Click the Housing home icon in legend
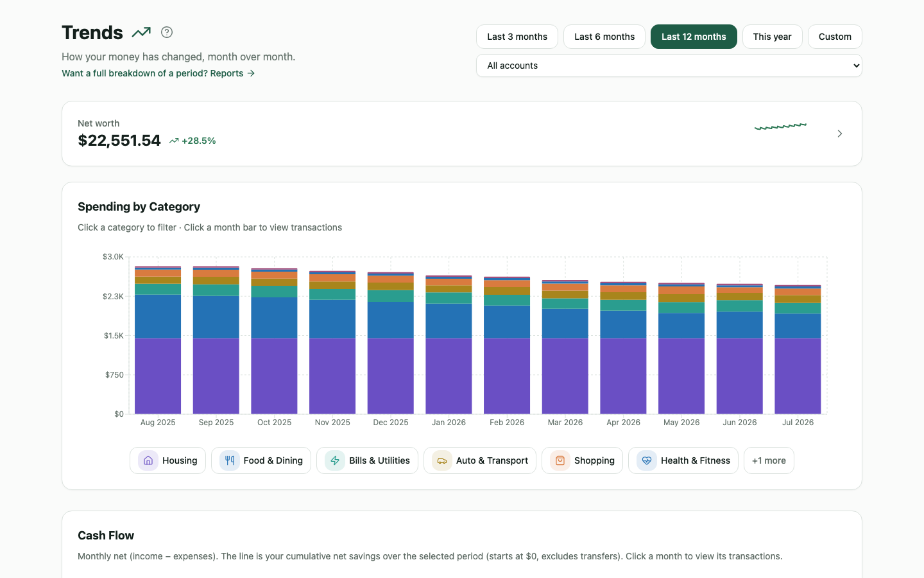This screenshot has height=578, width=924. (148, 460)
